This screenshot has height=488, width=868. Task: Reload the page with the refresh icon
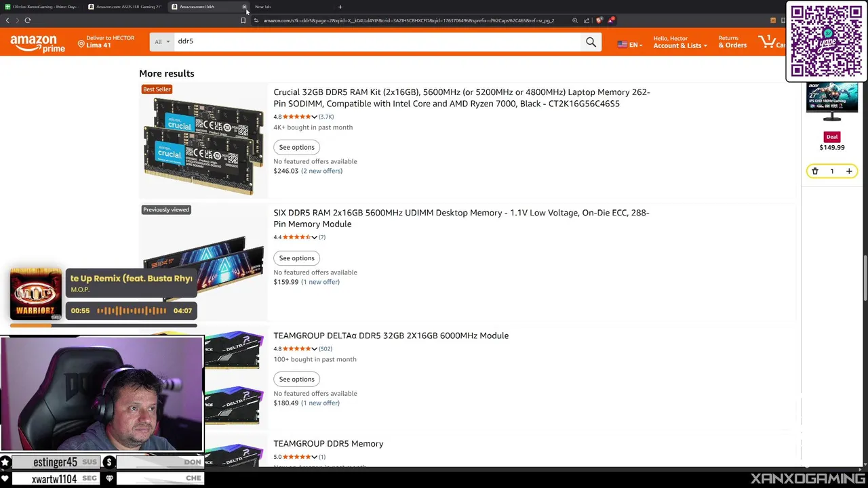(x=28, y=20)
